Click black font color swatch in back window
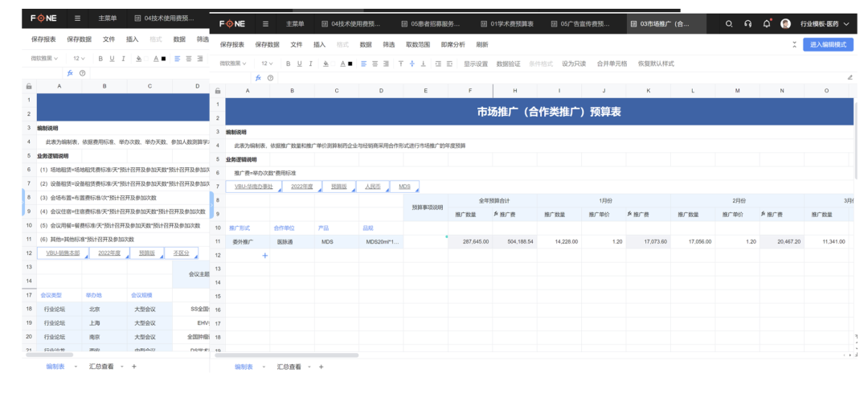Image resolution: width=868 pixels, height=394 pixels. 163,58
